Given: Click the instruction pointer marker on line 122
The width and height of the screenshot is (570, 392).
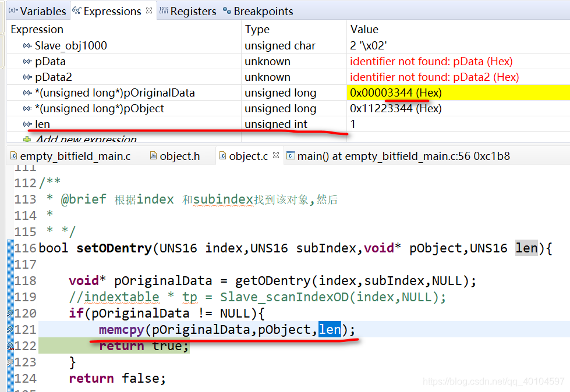Looking at the screenshot, I should pyautogui.click(x=10, y=346).
